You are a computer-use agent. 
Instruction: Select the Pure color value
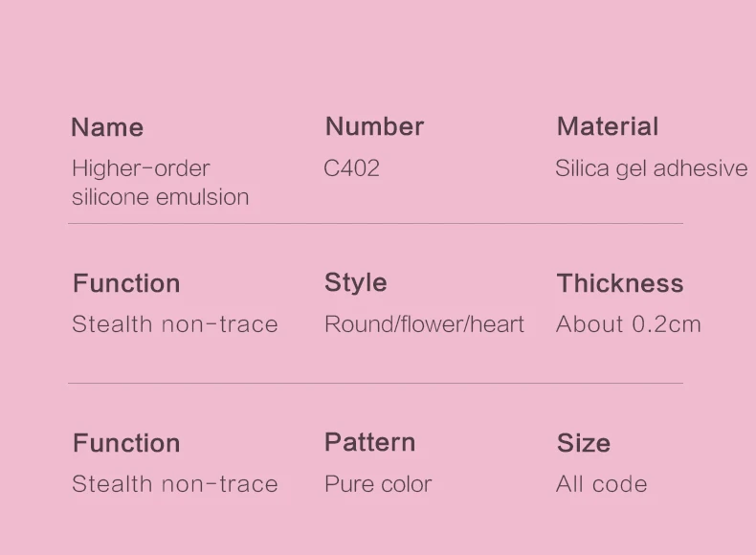point(378,484)
